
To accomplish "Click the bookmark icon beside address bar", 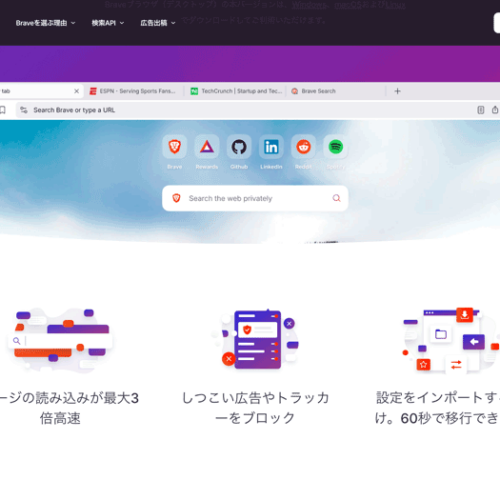I will pyautogui.click(x=3, y=110).
